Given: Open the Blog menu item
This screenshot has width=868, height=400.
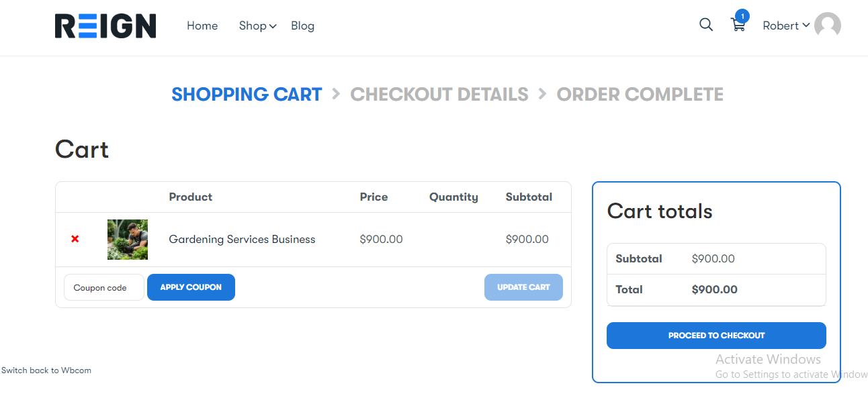Looking at the screenshot, I should (302, 26).
